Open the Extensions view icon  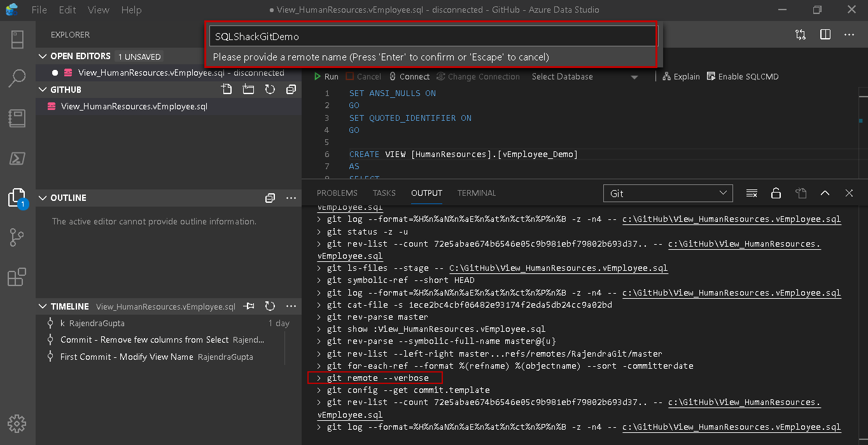coord(17,277)
